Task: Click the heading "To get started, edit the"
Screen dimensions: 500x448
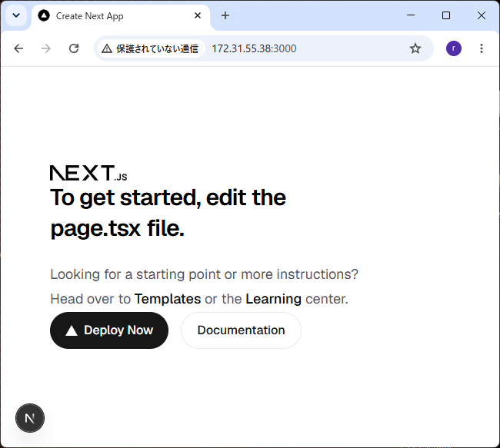Action: [x=168, y=197]
